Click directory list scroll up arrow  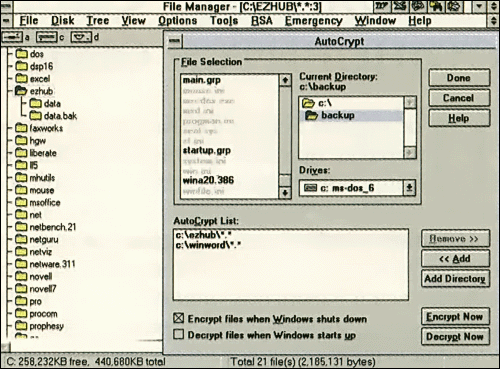pyautogui.click(x=410, y=102)
